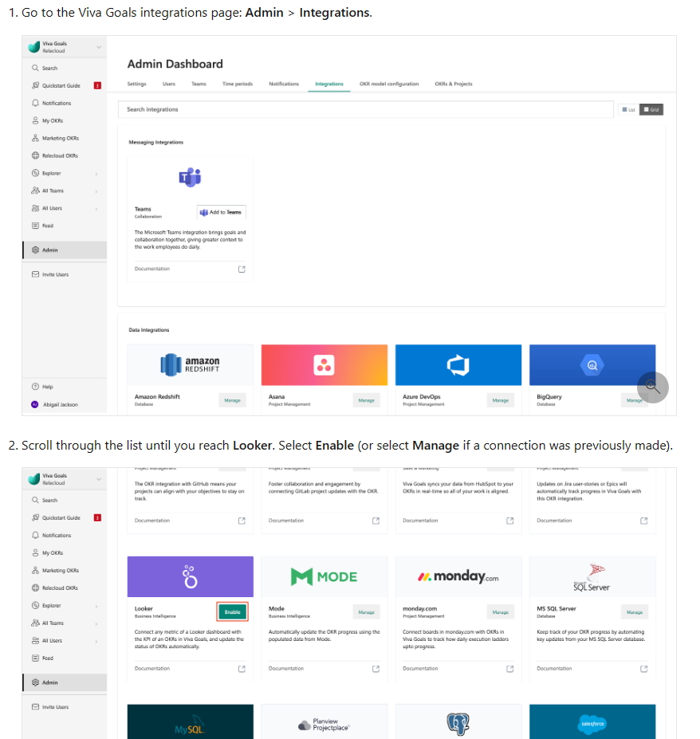This screenshot has width=700, height=739.
Task: Click Microsoft Teams logo on Teams card
Action: [x=190, y=177]
